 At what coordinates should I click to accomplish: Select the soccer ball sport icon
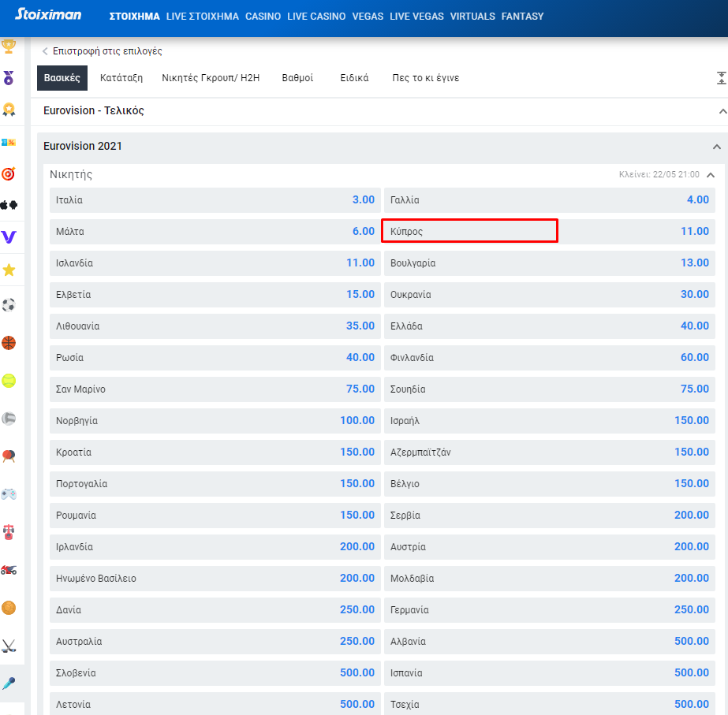coord(9,305)
